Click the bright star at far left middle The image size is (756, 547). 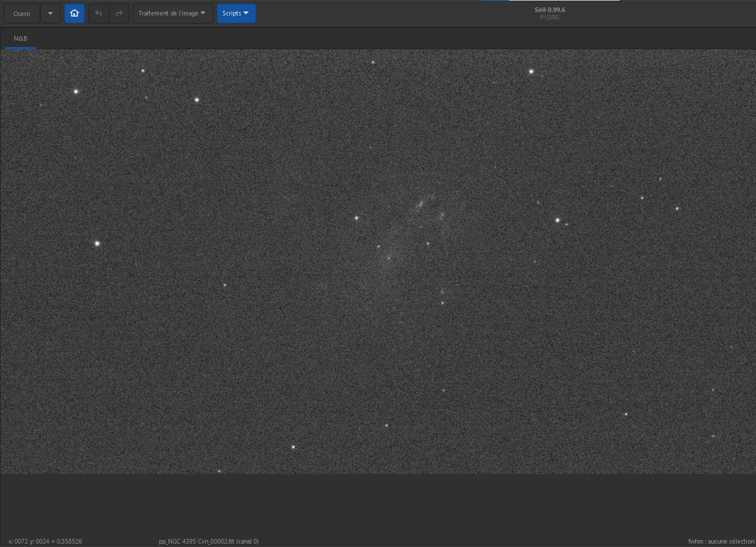pyautogui.click(x=97, y=243)
